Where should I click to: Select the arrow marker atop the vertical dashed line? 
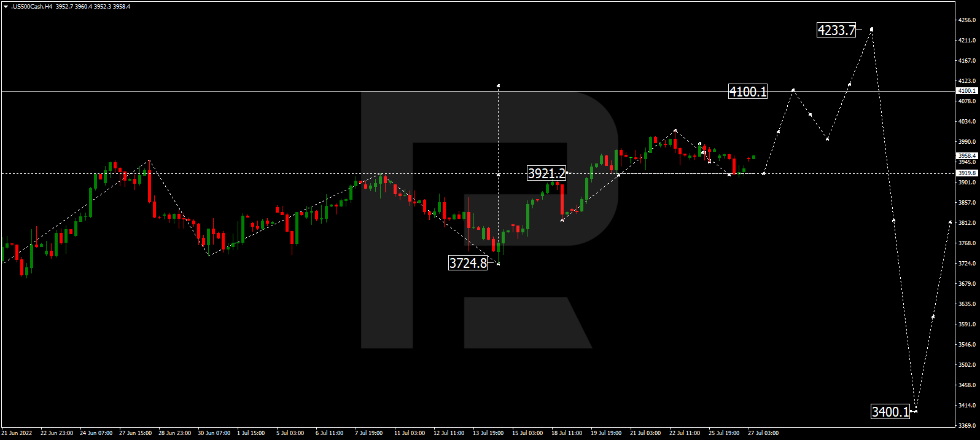pos(498,85)
